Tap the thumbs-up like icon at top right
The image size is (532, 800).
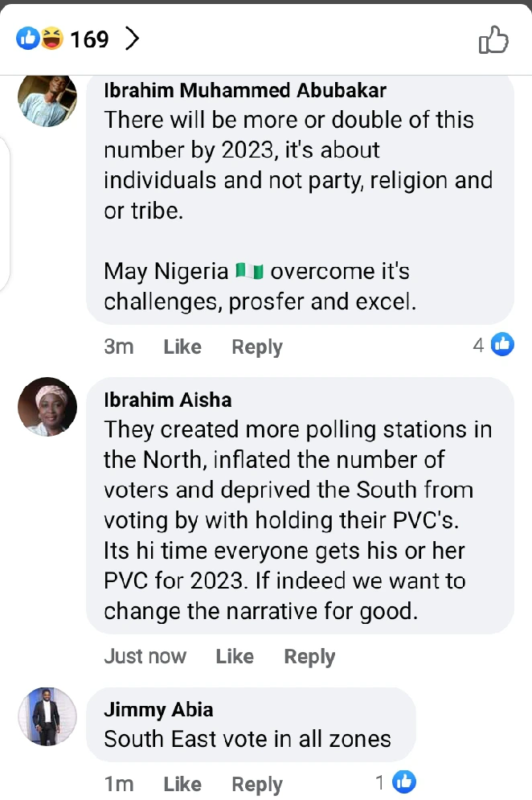click(493, 39)
